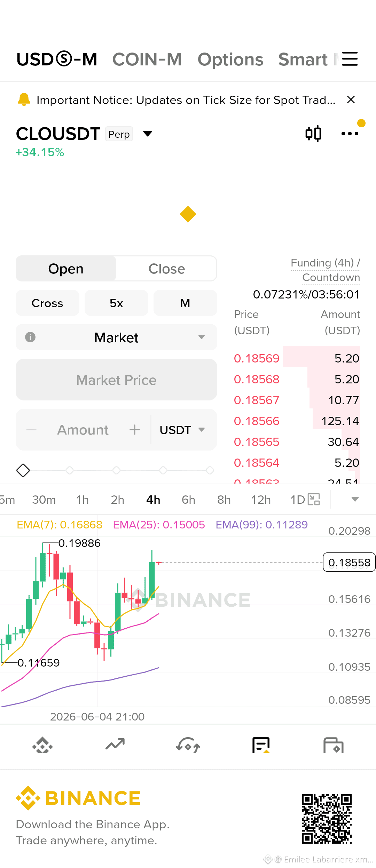This screenshot has height=868, width=376.
Task: Tap the +34.15% change value
Action: 40,152
